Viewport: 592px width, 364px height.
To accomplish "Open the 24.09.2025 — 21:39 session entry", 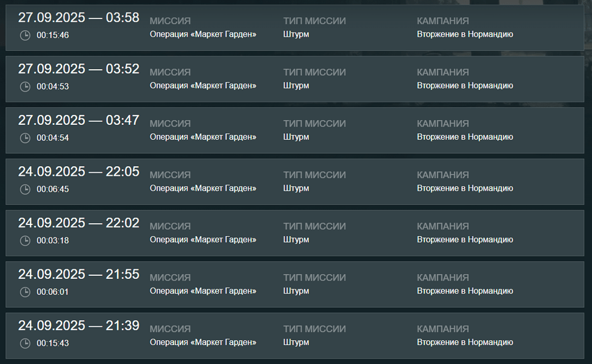I will (295, 336).
